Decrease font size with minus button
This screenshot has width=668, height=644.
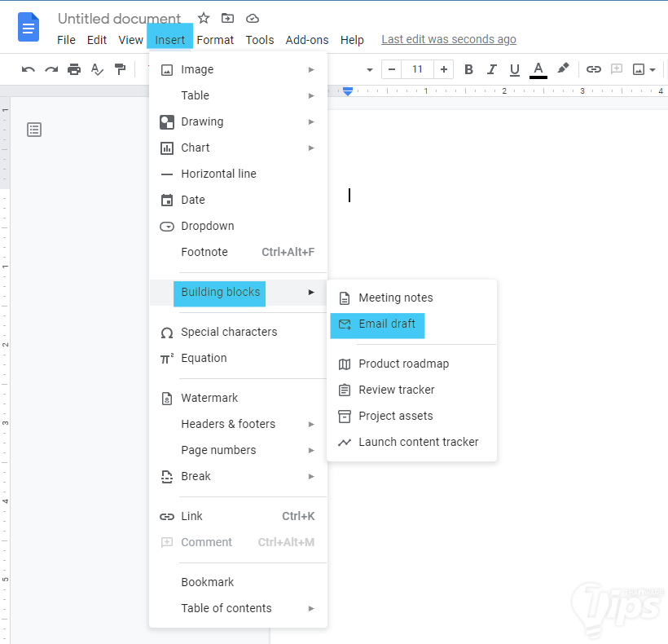[392, 69]
